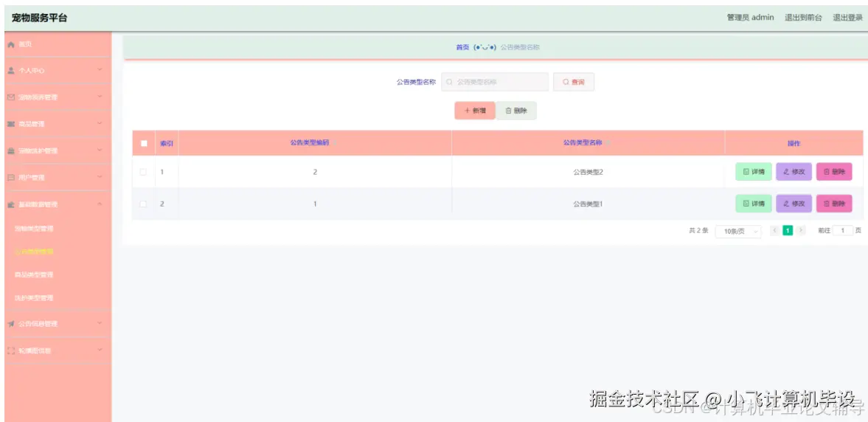The height and width of the screenshot is (422, 868).
Task: Click 修改 for row 公告类型2
Action: pos(794,172)
